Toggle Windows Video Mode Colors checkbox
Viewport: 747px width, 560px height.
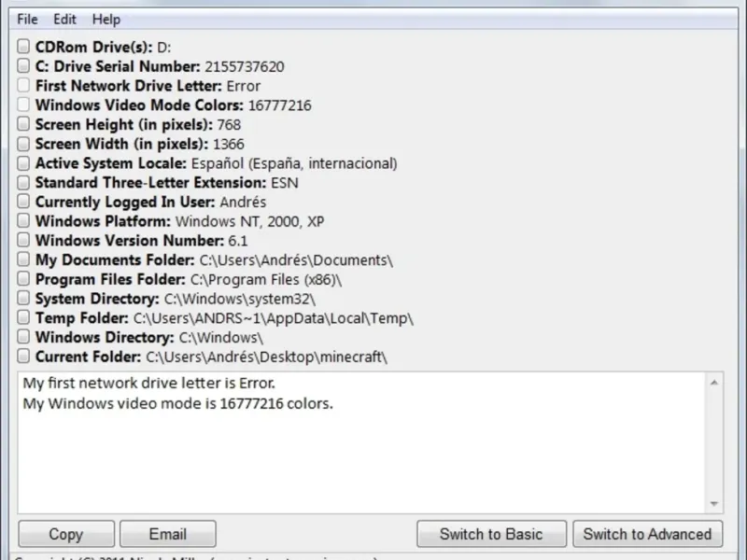[23, 105]
